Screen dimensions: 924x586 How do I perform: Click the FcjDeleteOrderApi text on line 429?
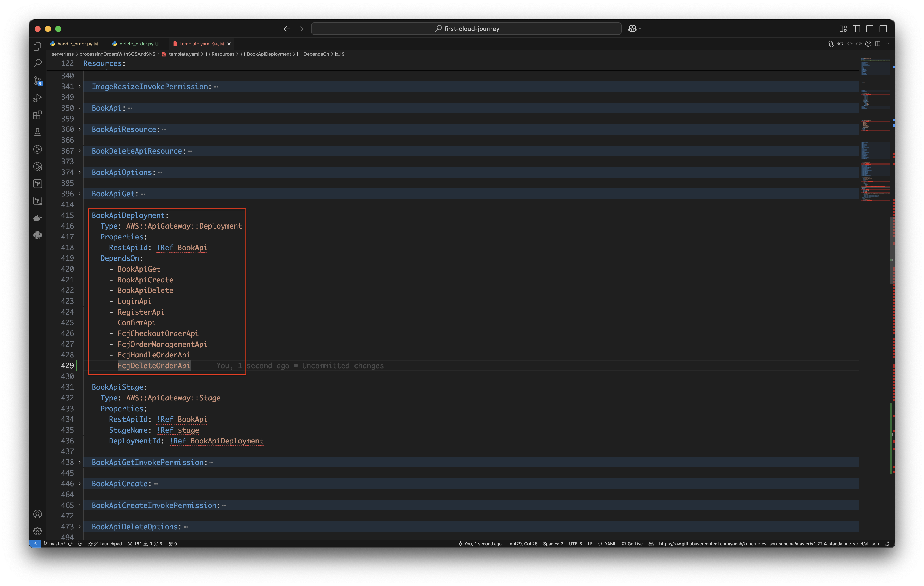154,366
